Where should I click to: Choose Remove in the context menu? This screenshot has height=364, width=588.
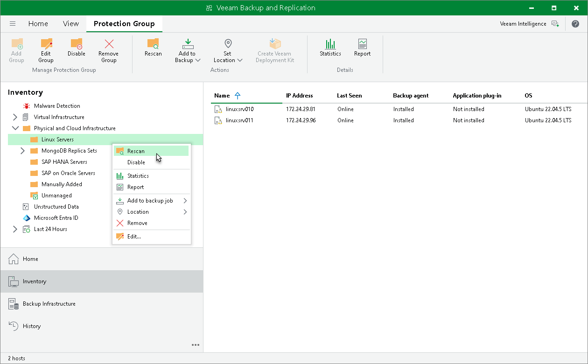(x=151, y=223)
